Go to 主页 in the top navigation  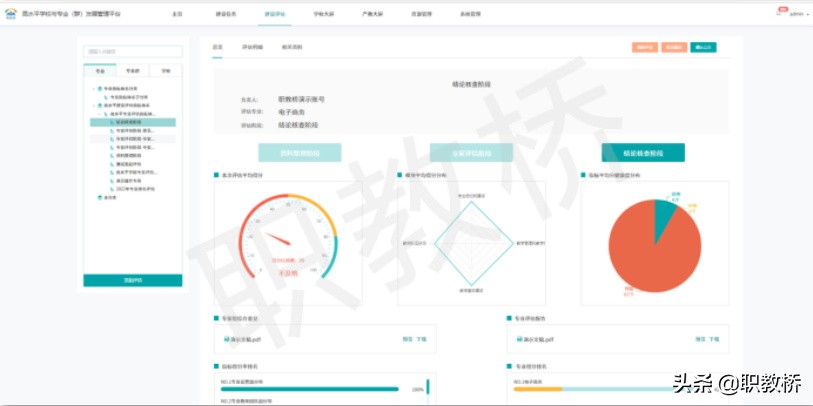pyautogui.click(x=177, y=15)
